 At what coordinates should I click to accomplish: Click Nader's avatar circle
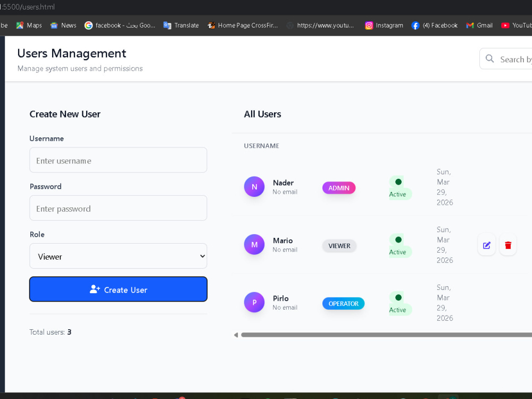click(254, 187)
